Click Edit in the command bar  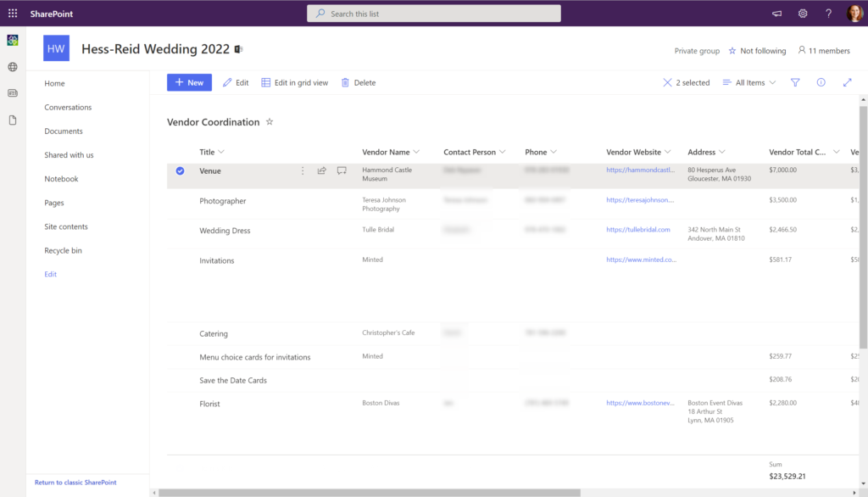(236, 82)
